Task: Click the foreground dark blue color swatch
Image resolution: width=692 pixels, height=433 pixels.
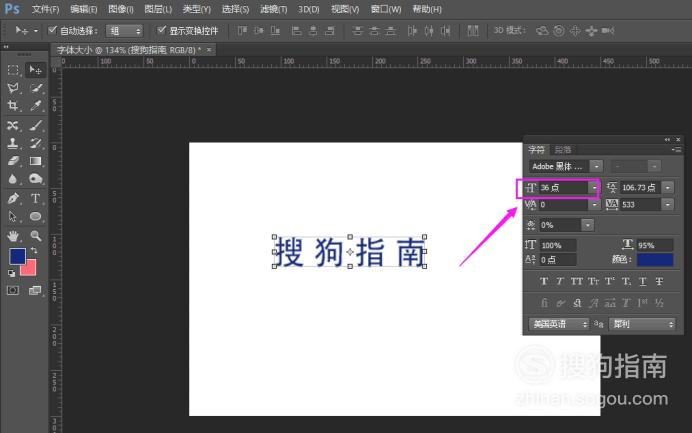Action: pyautogui.click(x=17, y=256)
